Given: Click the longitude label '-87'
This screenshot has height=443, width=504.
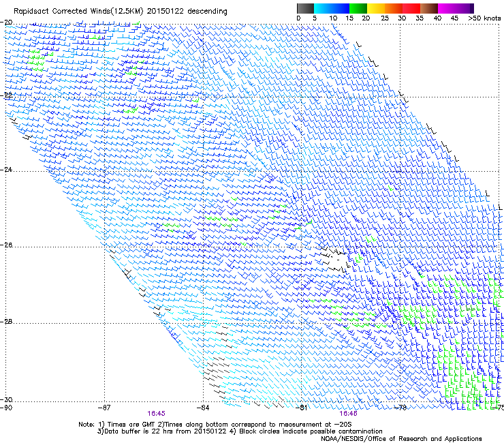Looking at the screenshot, I should (104, 408).
